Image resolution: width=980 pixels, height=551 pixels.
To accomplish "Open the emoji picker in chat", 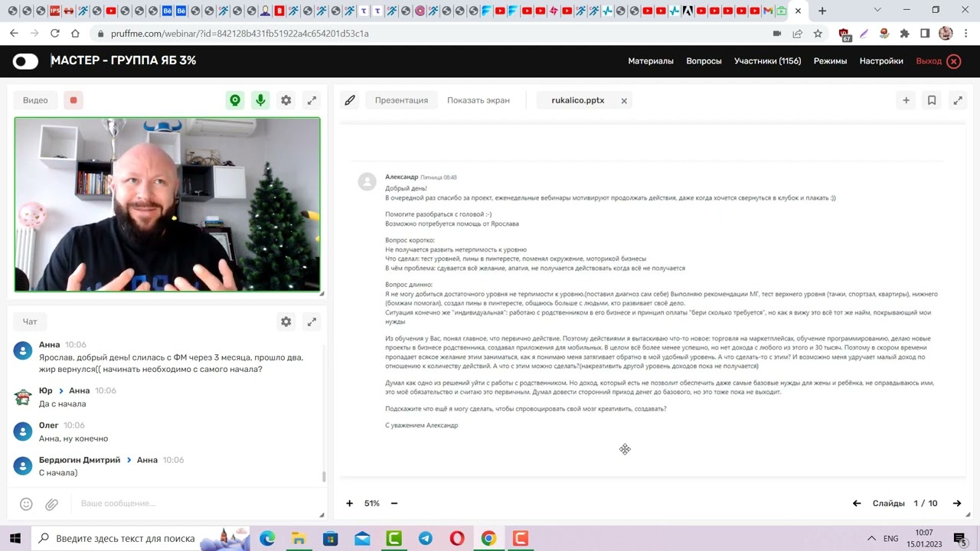I will [x=26, y=504].
